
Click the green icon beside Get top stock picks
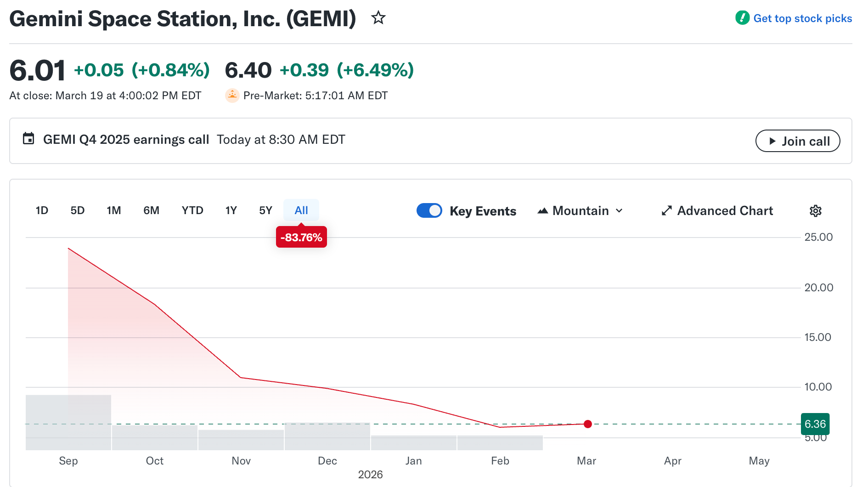pos(743,18)
